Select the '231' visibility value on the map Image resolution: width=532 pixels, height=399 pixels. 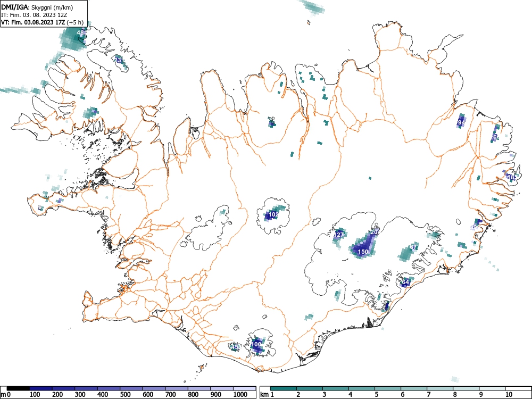click(x=119, y=60)
